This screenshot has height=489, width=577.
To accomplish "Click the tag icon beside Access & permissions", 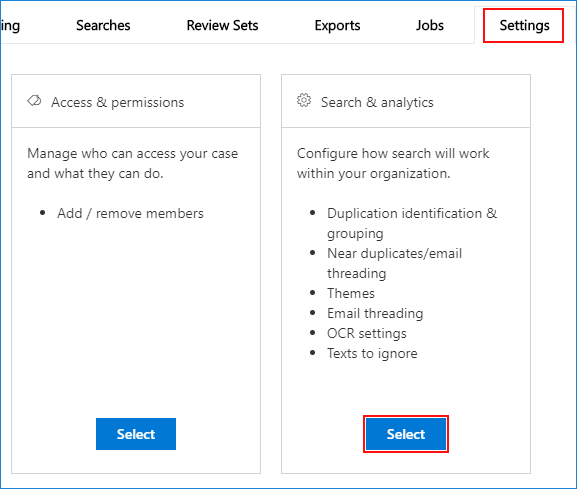I will [x=34, y=100].
